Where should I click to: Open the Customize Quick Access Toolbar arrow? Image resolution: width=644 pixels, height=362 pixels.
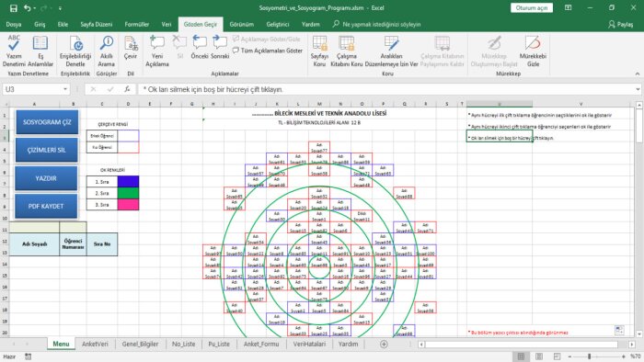pos(60,8)
